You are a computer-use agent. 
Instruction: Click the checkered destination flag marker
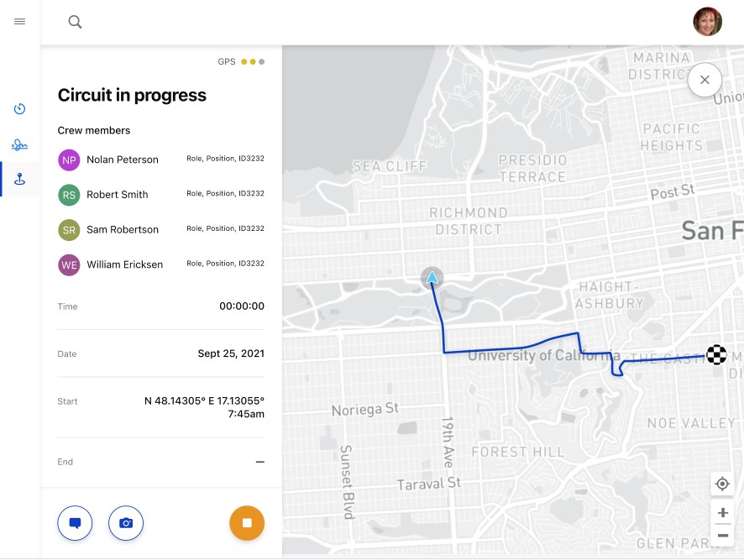click(x=716, y=354)
